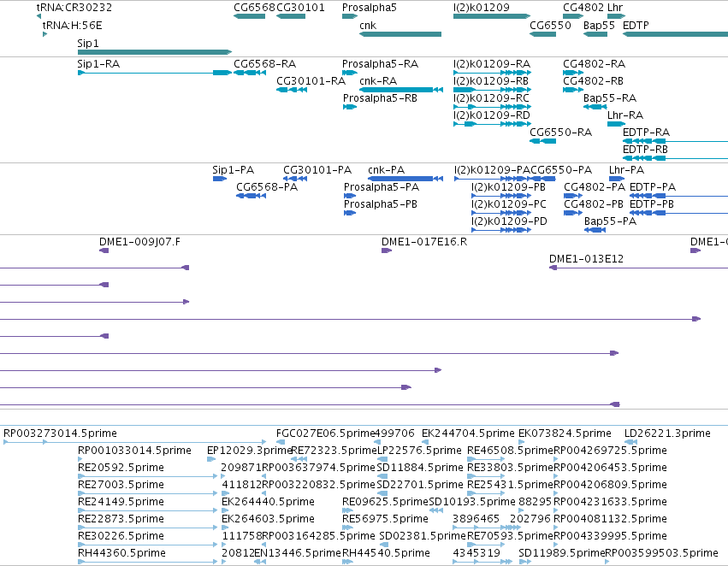This screenshot has width=728, height=566.
Task: Select the l(2)k01209 gene label
Action: pyautogui.click(x=482, y=8)
